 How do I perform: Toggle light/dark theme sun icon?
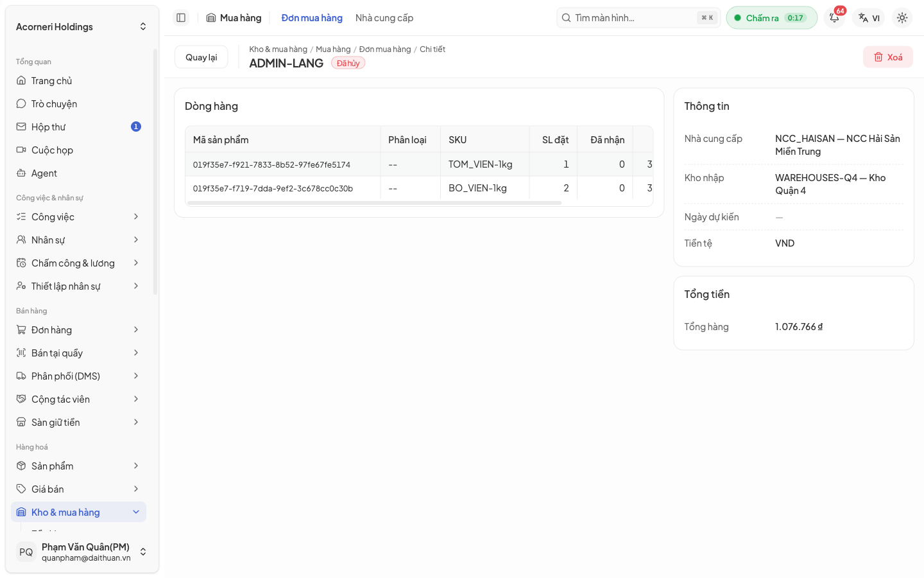point(902,18)
